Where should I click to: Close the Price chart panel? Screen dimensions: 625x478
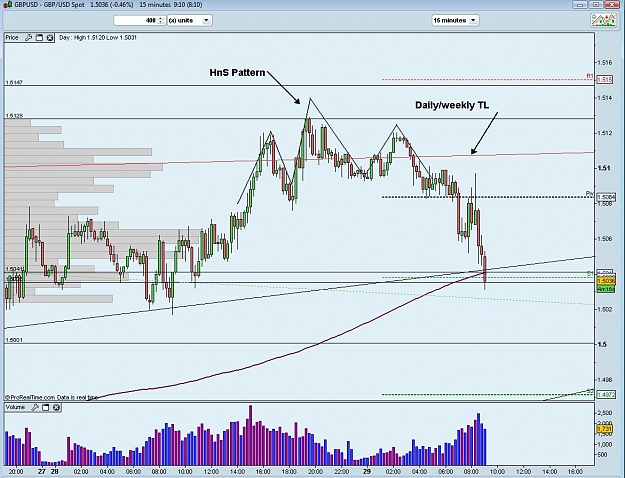point(49,37)
